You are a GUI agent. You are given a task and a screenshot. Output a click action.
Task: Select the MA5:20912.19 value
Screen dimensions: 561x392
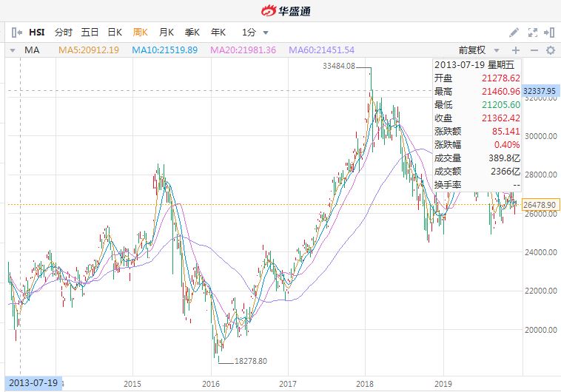[x=89, y=50]
